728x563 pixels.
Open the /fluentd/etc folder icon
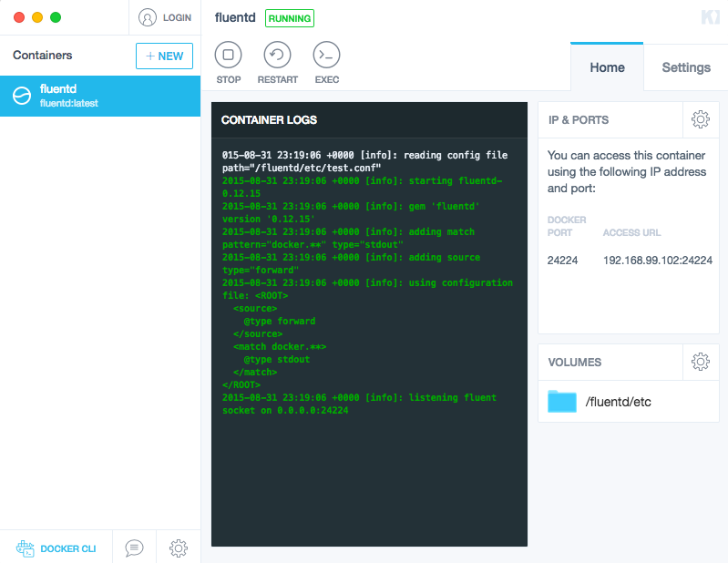tap(562, 402)
